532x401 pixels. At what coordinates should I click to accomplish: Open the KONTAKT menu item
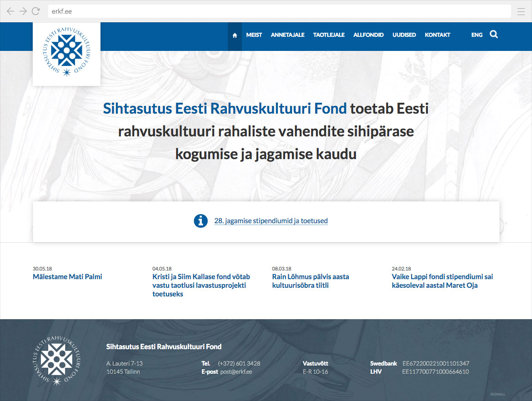(437, 35)
